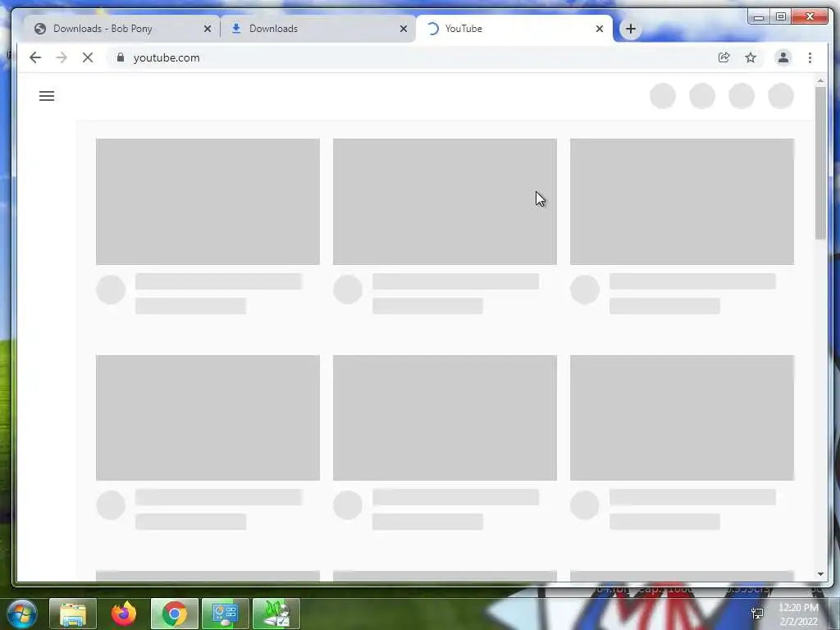Close the Downloads tab
Image resolution: width=840 pixels, height=630 pixels.
click(404, 29)
